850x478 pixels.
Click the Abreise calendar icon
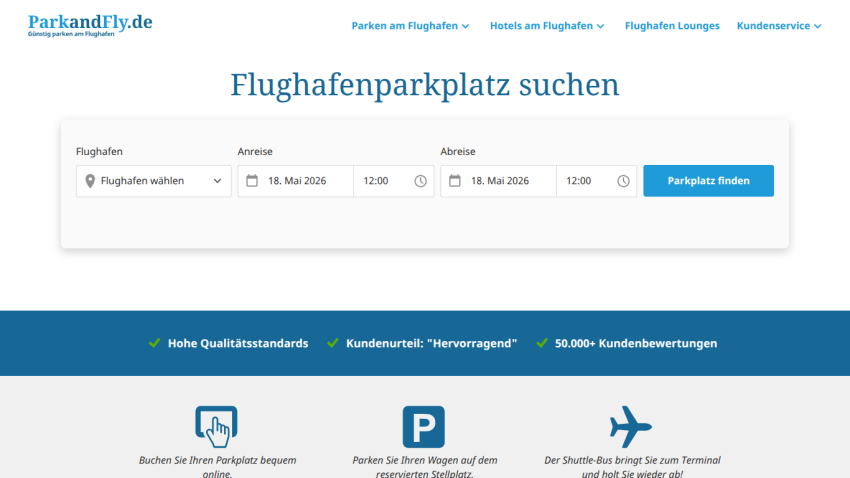tap(455, 180)
